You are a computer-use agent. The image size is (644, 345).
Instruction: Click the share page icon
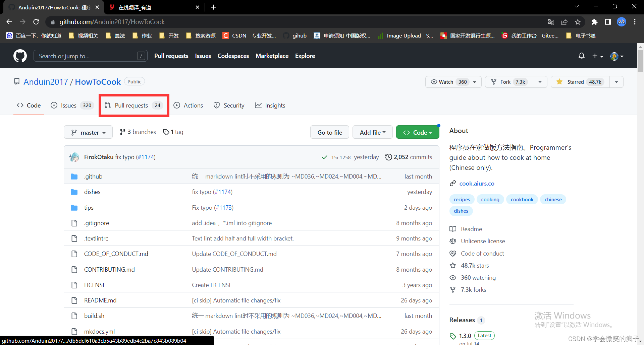click(564, 22)
